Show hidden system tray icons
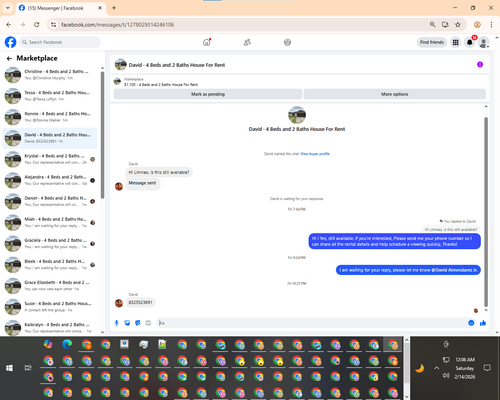This screenshot has height=400, width=500. point(436,368)
